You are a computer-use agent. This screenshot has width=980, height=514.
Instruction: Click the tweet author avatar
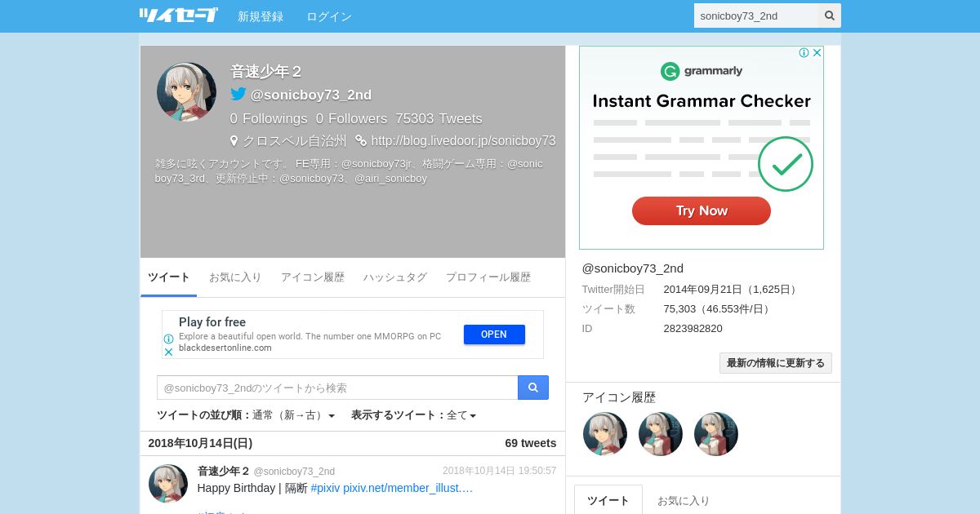[168, 484]
